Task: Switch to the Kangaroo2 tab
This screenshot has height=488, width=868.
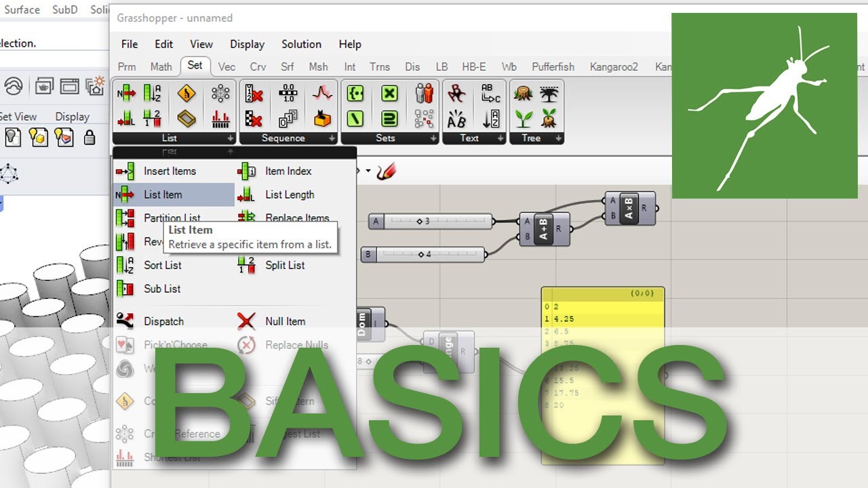Action: 614,66
